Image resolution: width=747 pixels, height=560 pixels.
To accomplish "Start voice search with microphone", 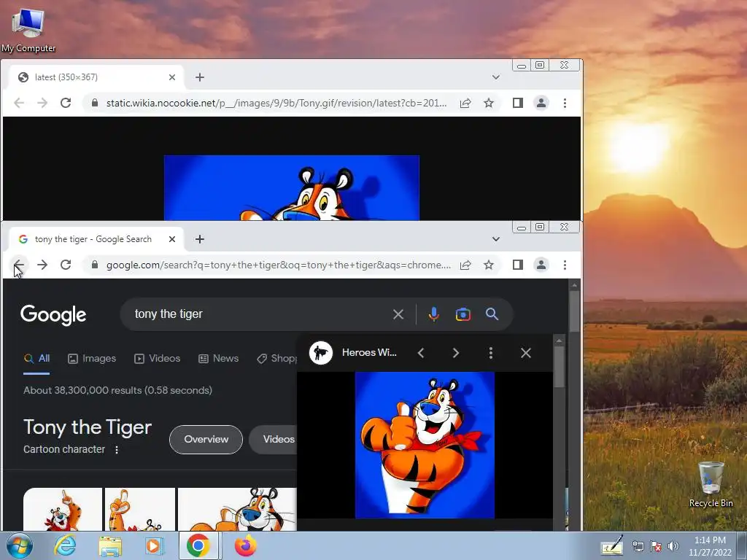I will [x=433, y=314].
